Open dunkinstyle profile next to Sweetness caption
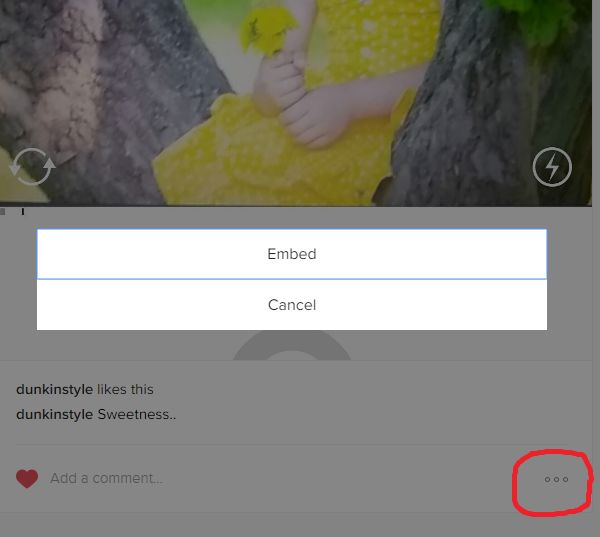Viewport: 600px width, 537px height. (54, 414)
